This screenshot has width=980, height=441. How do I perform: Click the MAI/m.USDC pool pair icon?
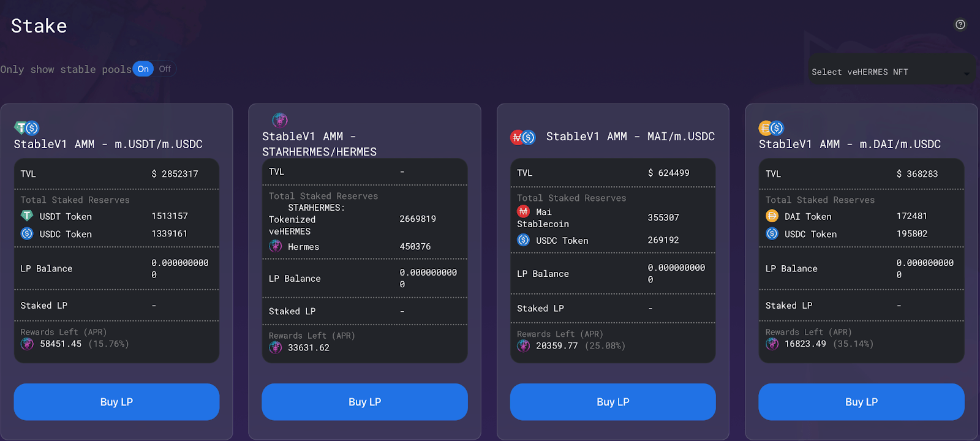[x=523, y=137]
